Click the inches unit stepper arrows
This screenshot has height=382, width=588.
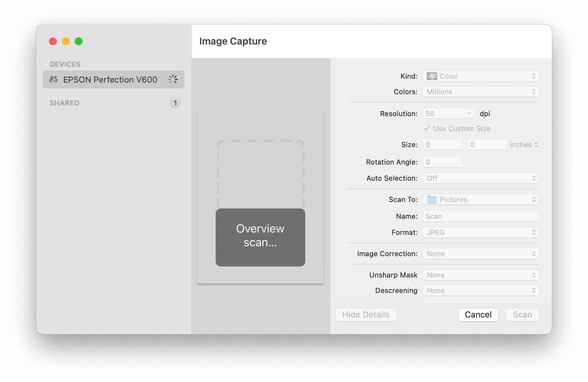pos(536,145)
